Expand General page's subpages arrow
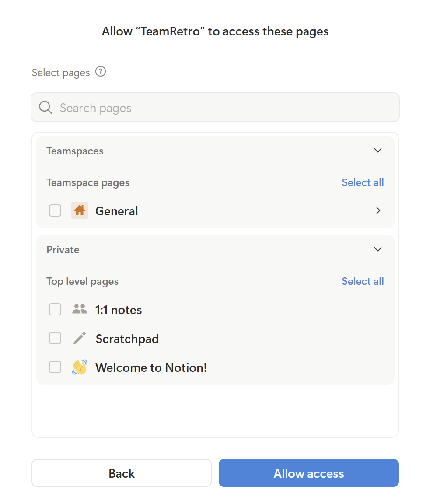Screen dimensions: 433x504 pyautogui.click(x=378, y=210)
